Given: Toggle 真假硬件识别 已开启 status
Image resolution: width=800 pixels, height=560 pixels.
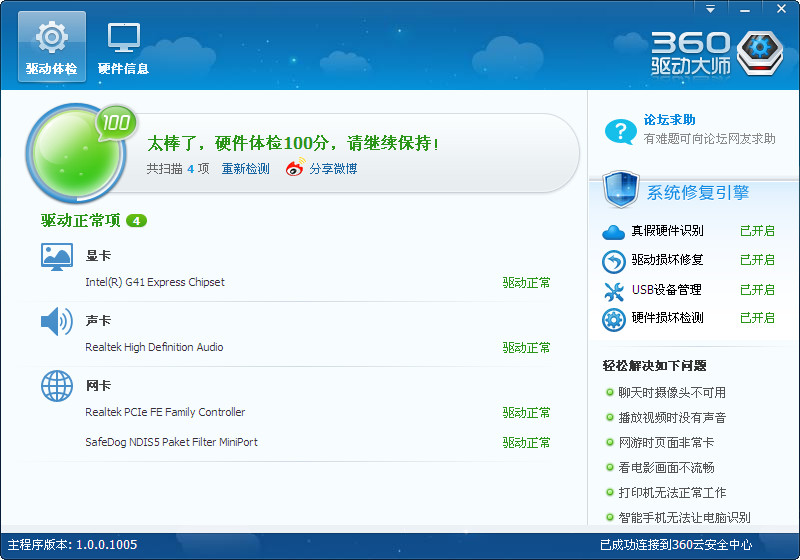Looking at the screenshot, I should click(757, 231).
